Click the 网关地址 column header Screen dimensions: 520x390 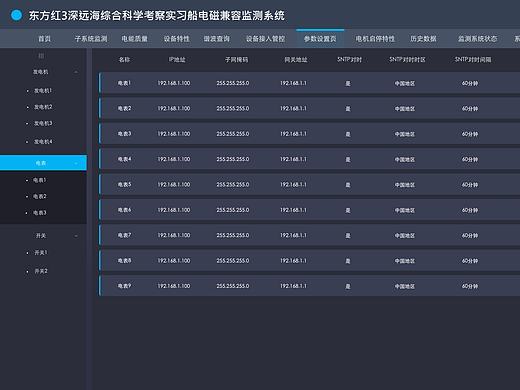tap(296, 60)
